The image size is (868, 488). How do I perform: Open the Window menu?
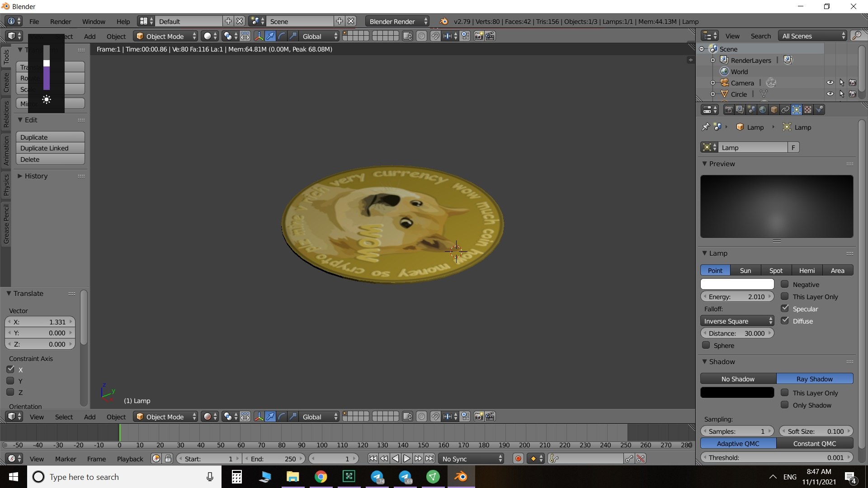coord(94,21)
